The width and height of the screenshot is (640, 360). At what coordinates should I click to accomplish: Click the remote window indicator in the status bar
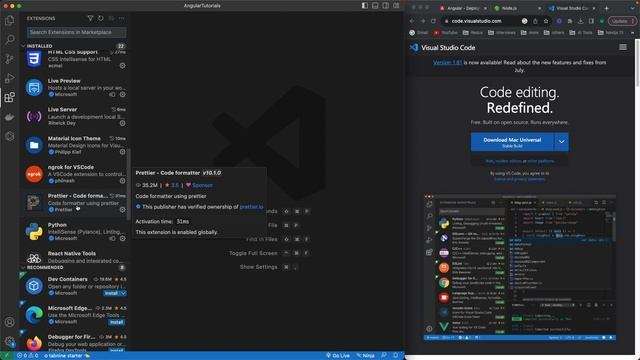pyautogui.click(x=7, y=356)
